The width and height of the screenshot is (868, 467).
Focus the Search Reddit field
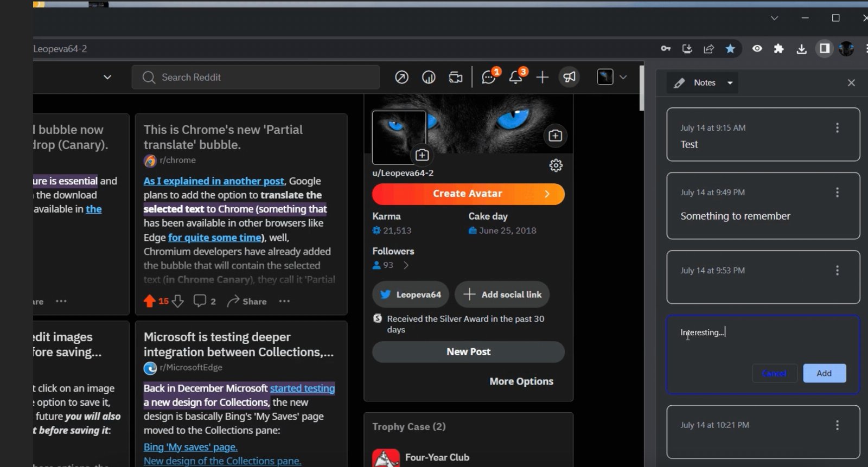256,77
